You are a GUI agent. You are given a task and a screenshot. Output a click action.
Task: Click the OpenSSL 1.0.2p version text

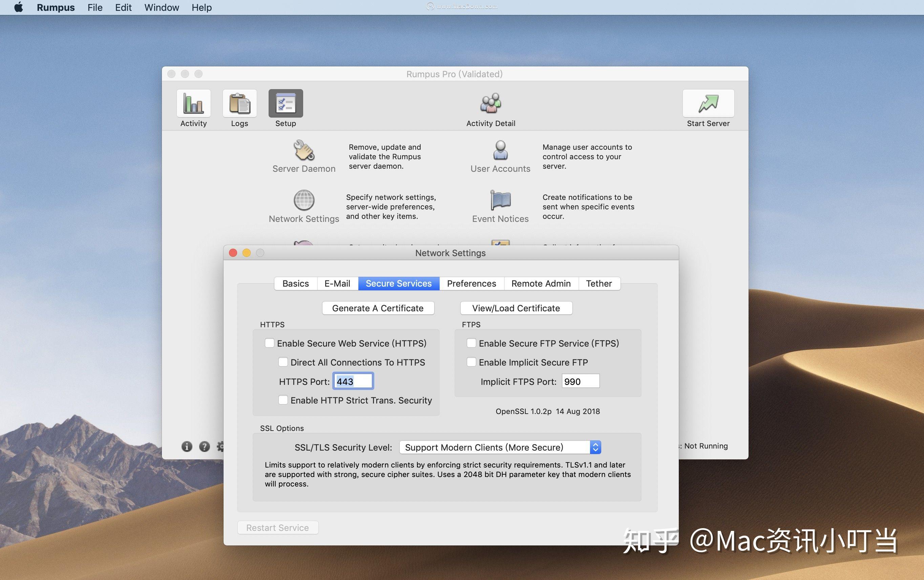click(547, 411)
